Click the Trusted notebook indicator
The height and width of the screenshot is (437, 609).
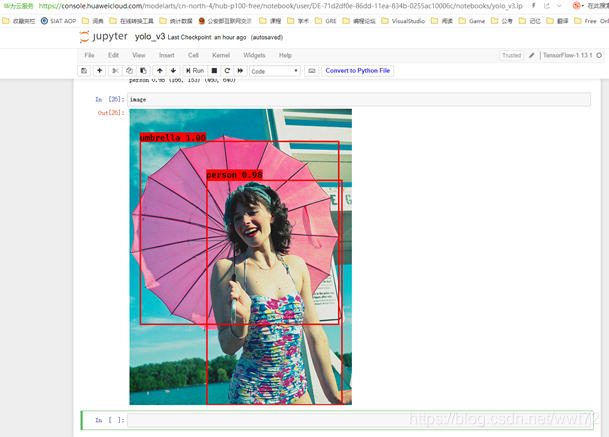click(x=511, y=56)
